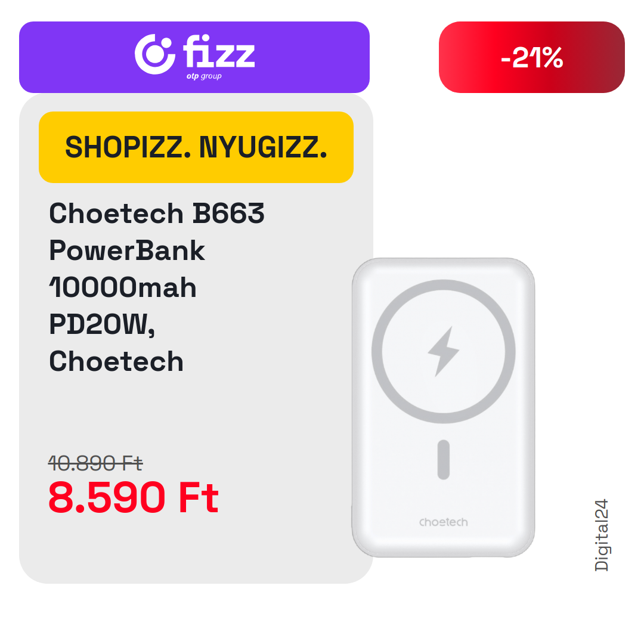Click the yellow SHOPIZZ. NYUGIZZ. banner
644x644 pixels.
[x=196, y=147]
